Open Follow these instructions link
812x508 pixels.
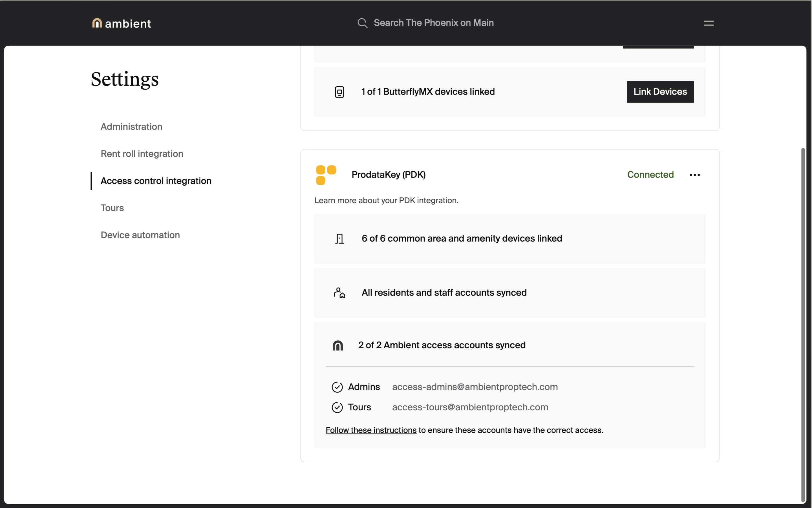click(x=371, y=430)
